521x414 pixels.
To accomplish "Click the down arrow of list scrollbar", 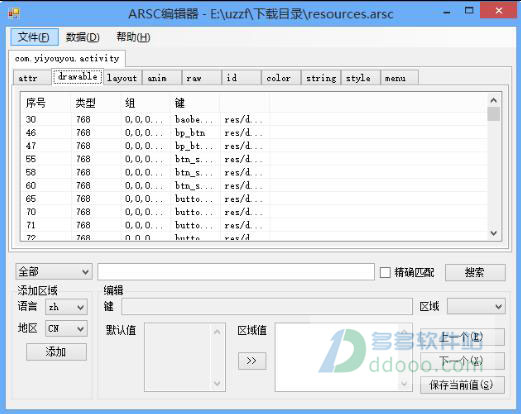I will pyautogui.click(x=494, y=233).
